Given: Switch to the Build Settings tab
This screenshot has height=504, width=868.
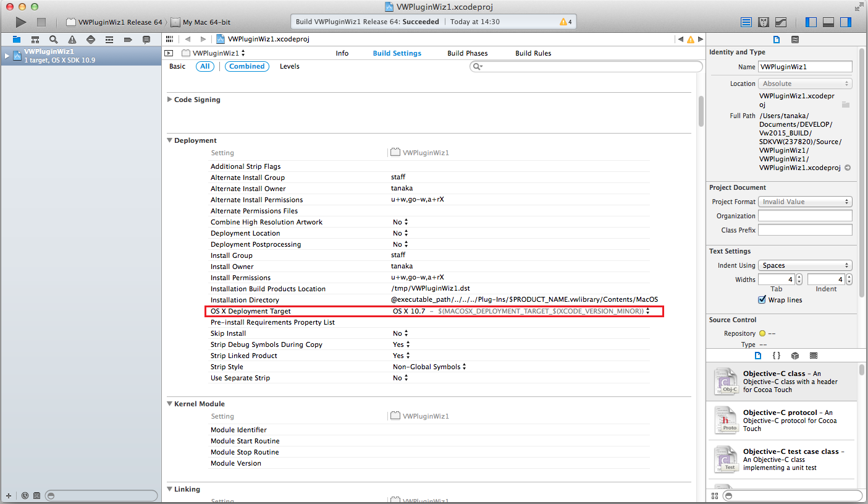Looking at the screenshot, I should click(397, 53).
